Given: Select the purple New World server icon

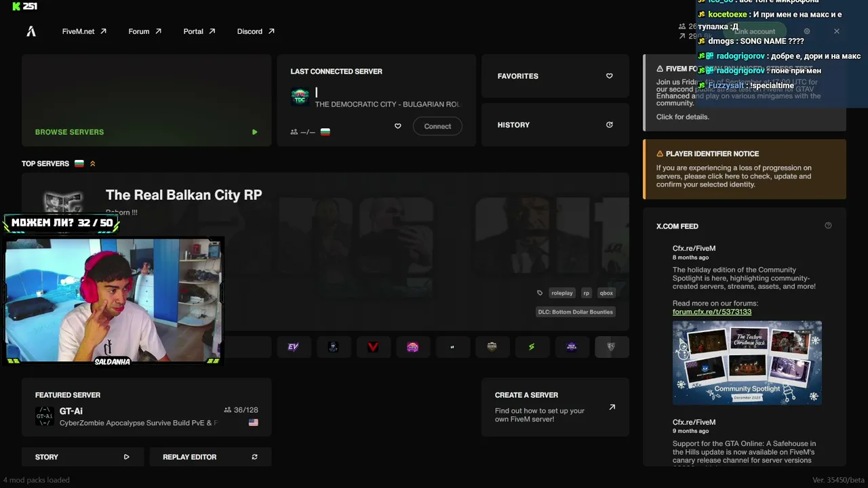Looking at the screenshot, I should coord(572,347).
